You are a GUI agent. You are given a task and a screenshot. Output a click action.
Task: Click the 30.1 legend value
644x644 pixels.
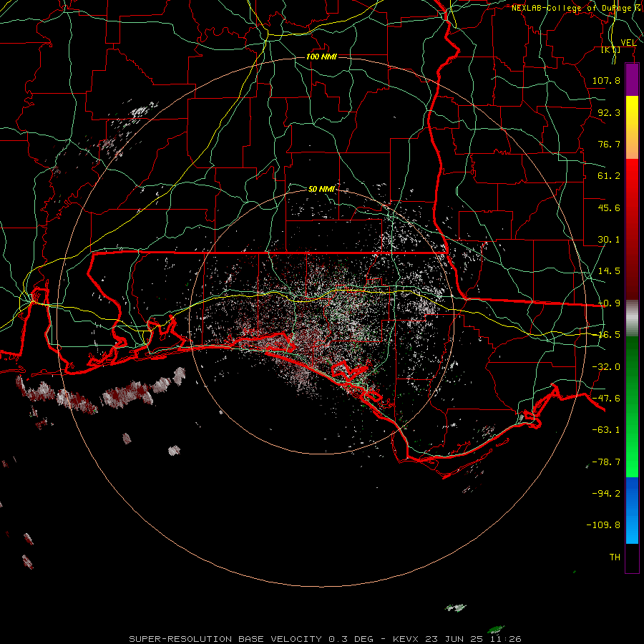click(609, 240)
